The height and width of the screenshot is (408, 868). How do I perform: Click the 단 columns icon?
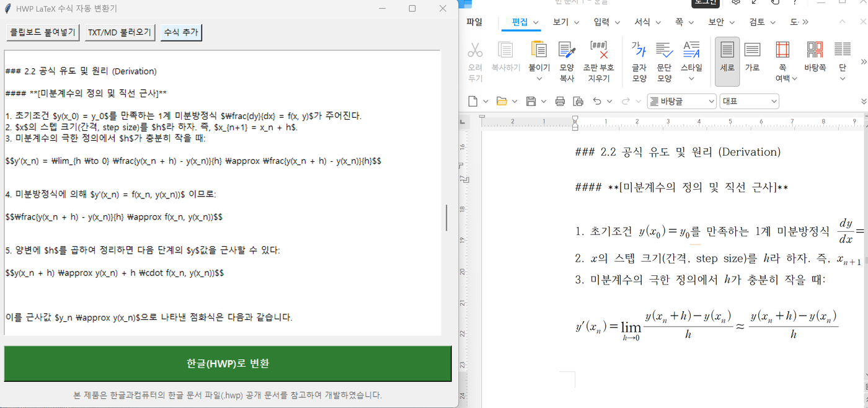tap(843, 50)
